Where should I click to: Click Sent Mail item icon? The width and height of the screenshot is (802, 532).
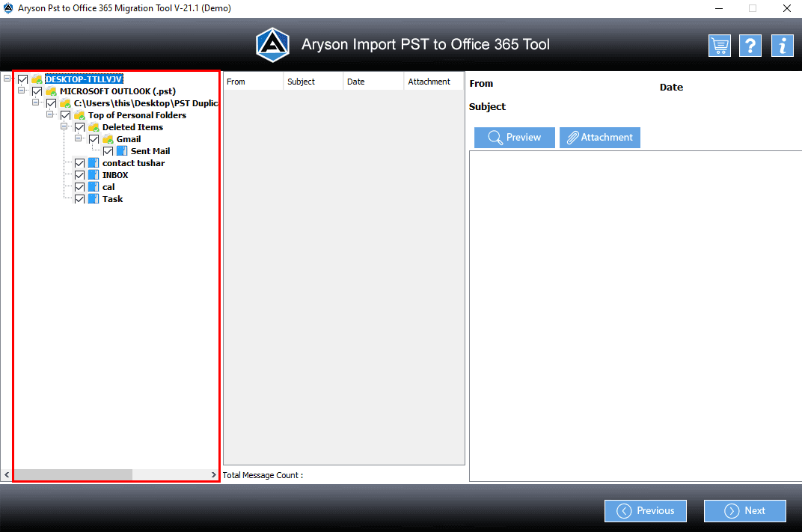coord(122,151)
